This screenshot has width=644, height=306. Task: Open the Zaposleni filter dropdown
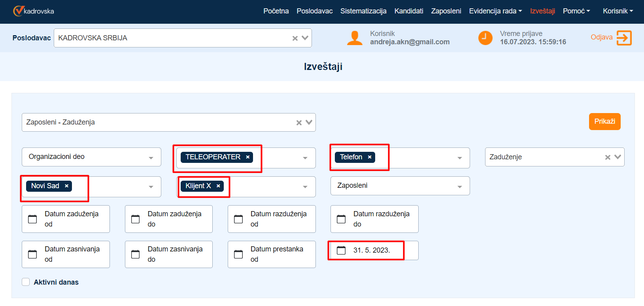click(x=459, y=186)
